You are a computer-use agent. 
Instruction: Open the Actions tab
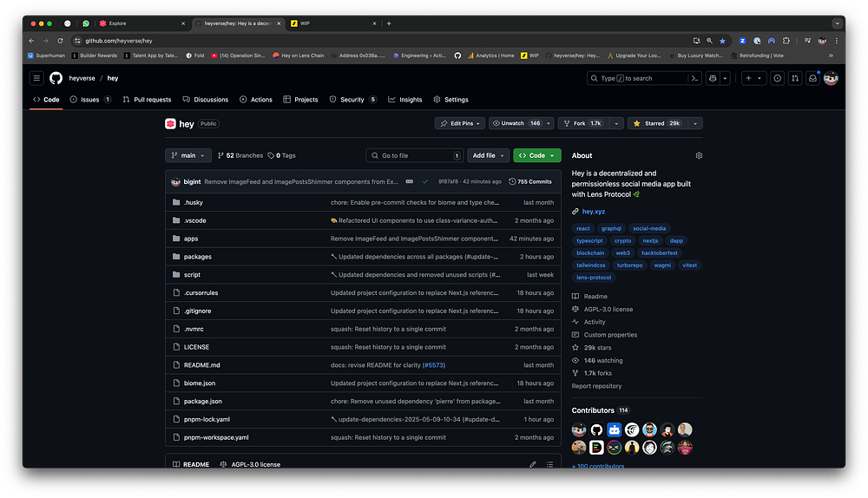(256, 100)
